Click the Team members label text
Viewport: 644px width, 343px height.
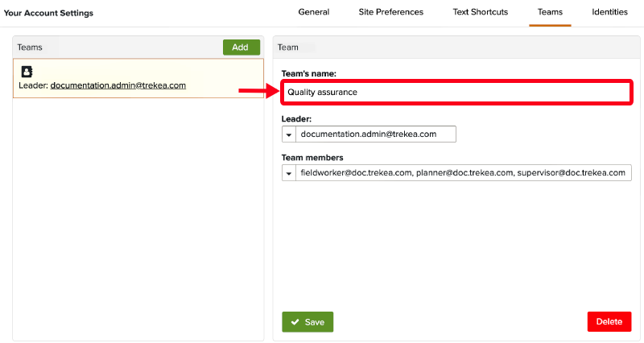tap(312, 158)
